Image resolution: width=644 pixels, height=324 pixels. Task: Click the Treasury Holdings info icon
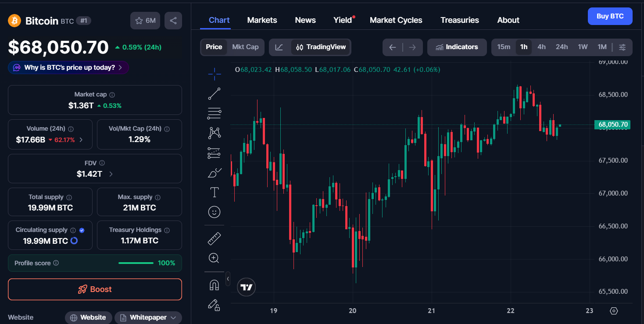coord(167,230)
